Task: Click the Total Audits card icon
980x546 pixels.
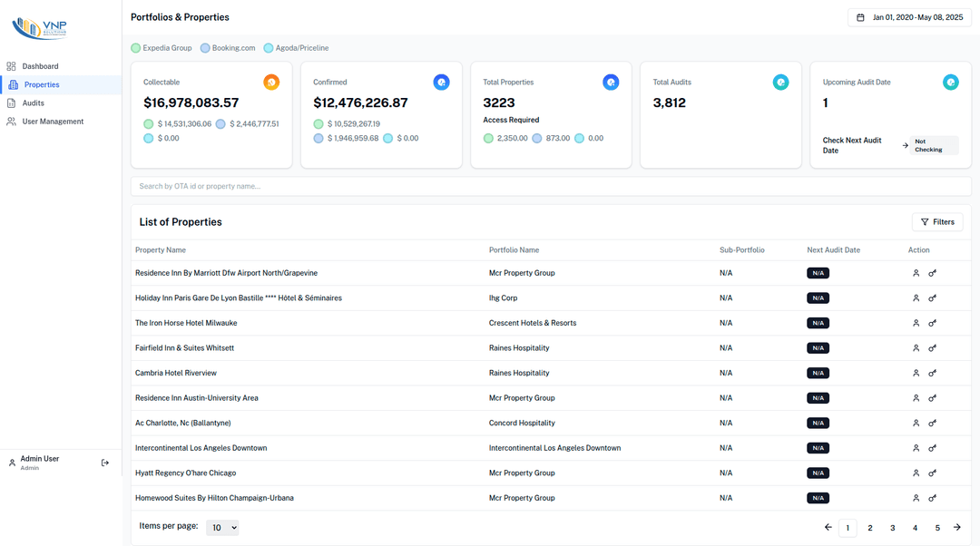Action: tap(780, 82)
